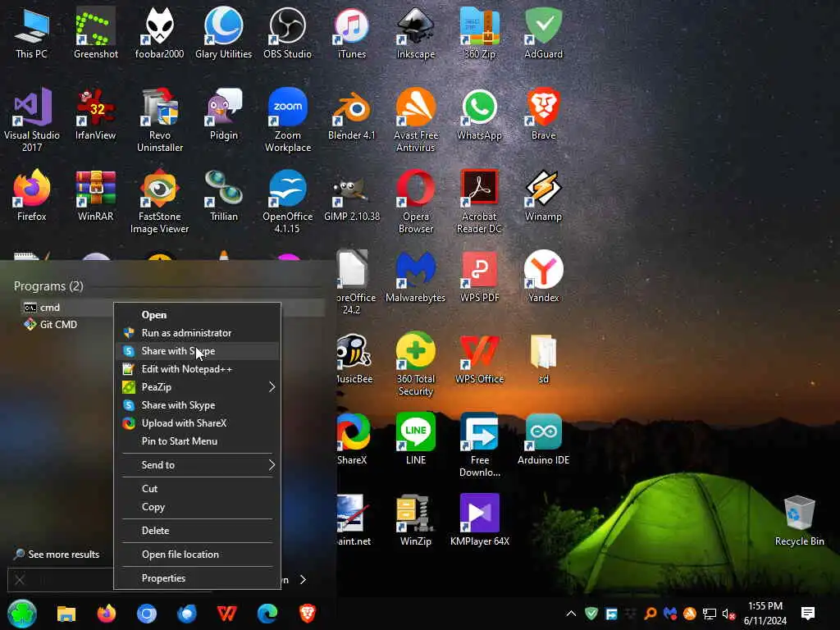Launch OBS Studio desktop icon

pos(287,33)
